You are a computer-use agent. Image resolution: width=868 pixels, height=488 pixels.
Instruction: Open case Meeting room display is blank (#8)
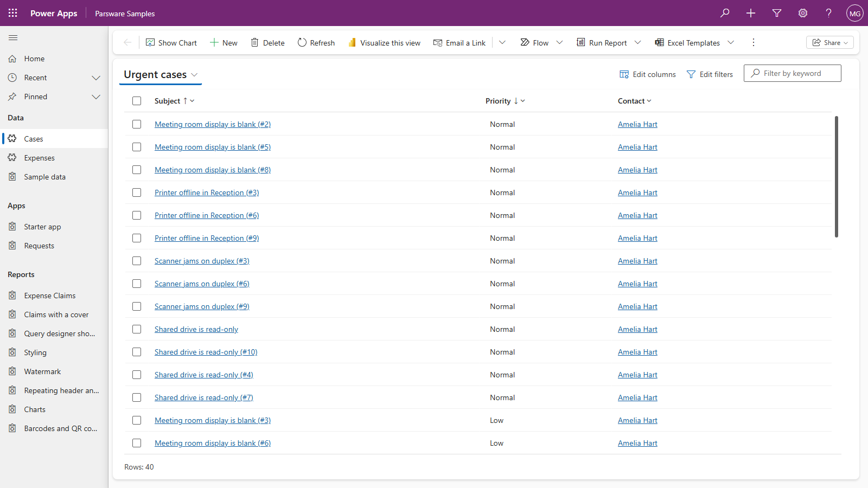(213, 170)
